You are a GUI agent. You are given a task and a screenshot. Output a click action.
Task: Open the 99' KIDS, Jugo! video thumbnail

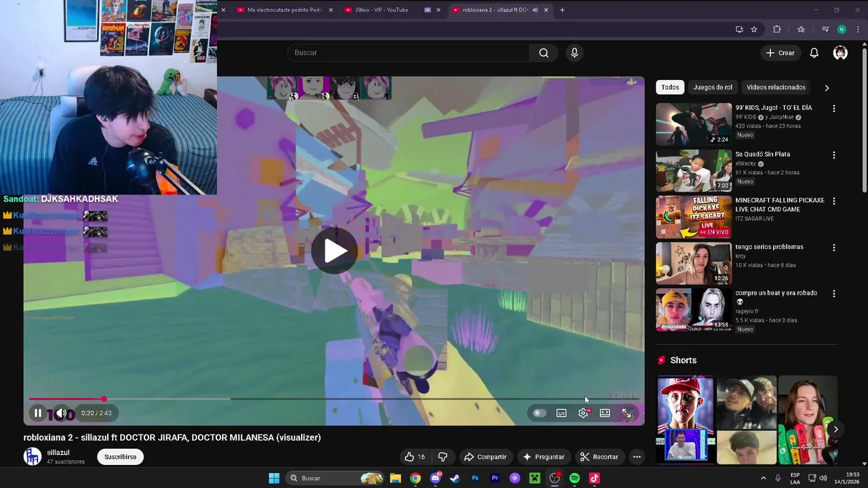(694, 124)
